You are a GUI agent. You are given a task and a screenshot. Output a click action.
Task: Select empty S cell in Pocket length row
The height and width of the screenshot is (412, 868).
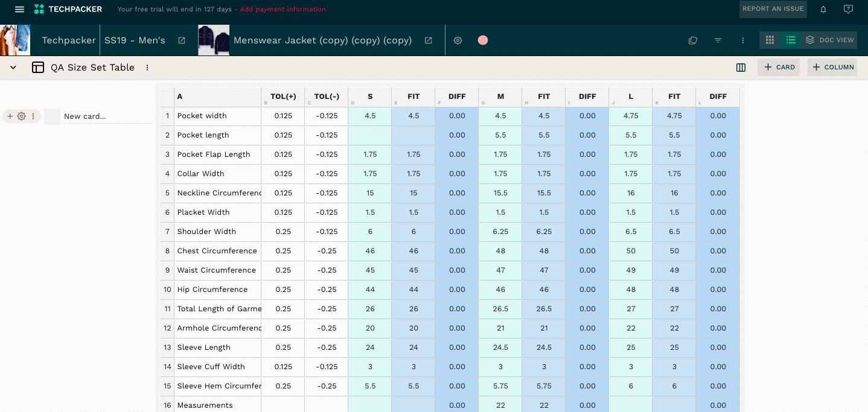click(x=370, y=135)
